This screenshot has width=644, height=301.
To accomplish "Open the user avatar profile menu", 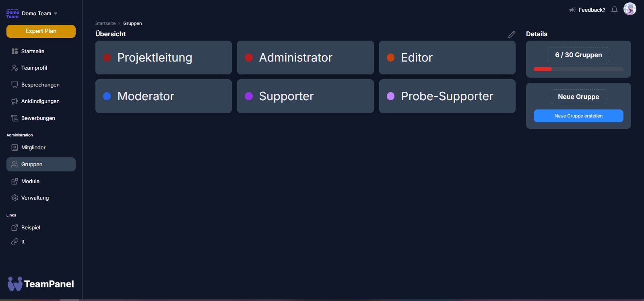I will tap(630, 9).
